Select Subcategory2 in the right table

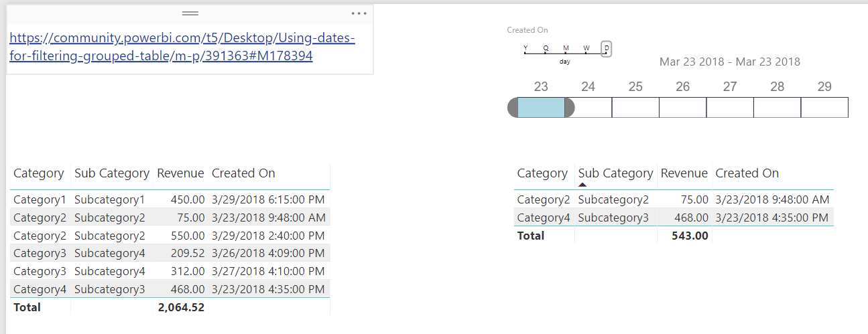coord(613,199)
